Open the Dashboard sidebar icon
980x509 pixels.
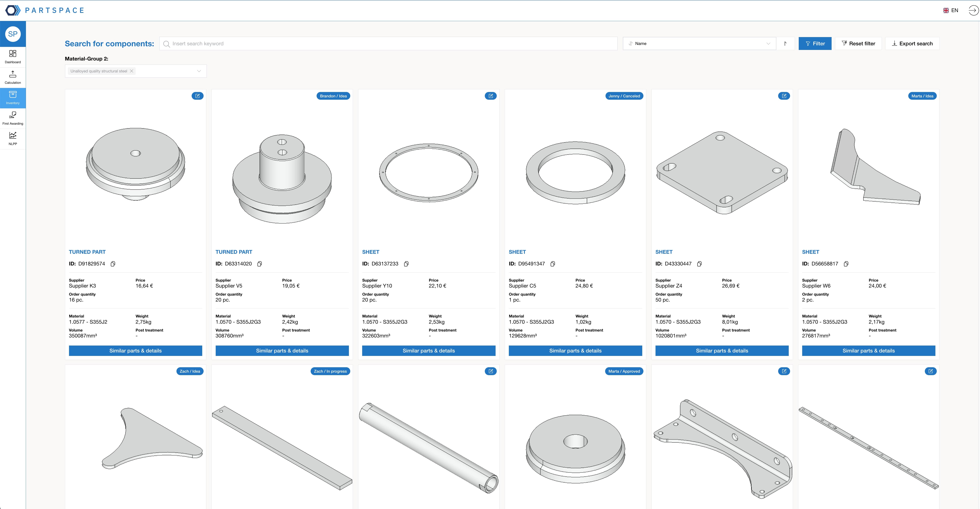pyautogui.click(x=12, y=57)
